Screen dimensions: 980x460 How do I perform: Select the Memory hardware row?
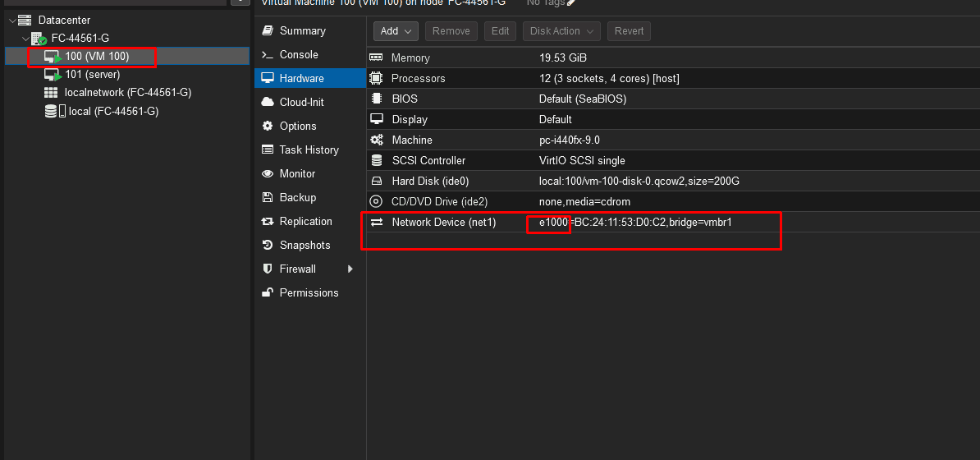(x=673, y=58)
